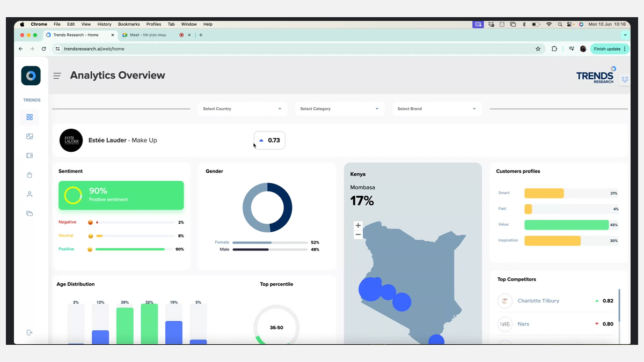The image size is (644, 362).
Task: Open the wallet icon in sidebar
Action: click(x=30, y=156)
